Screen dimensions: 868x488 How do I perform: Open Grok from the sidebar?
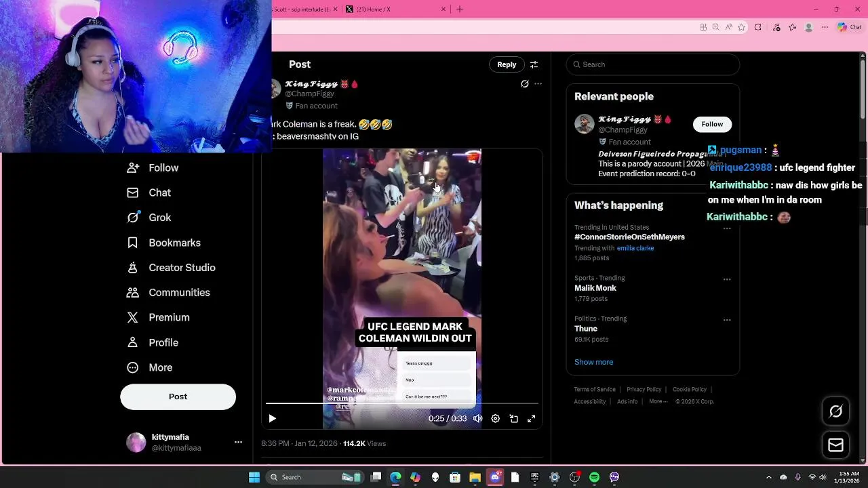coord(149,218)
